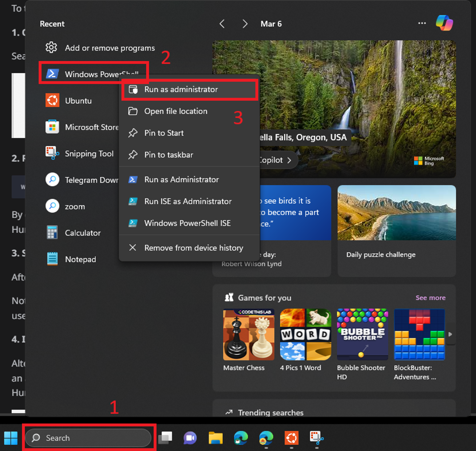Open Calculator from the Recent list

tap(83, 233)
